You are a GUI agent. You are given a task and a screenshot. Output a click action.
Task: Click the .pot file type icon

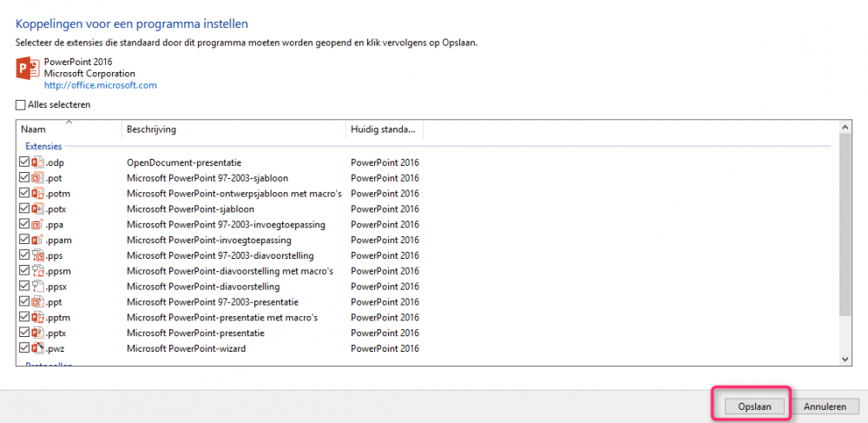coord(37,178)
